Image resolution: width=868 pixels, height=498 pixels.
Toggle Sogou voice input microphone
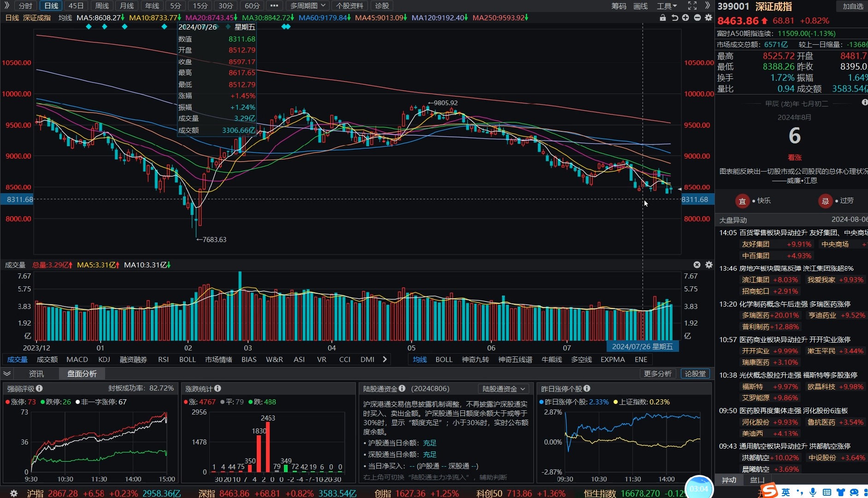813,492
